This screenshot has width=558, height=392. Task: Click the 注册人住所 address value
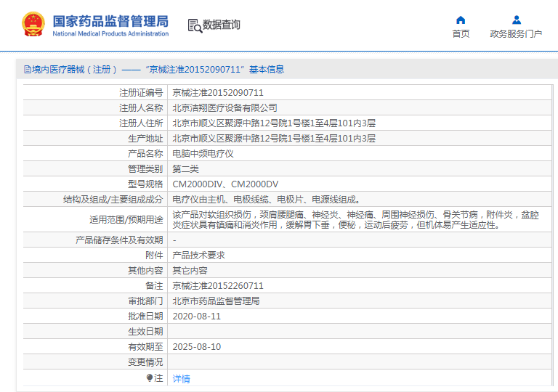point(274,123)
